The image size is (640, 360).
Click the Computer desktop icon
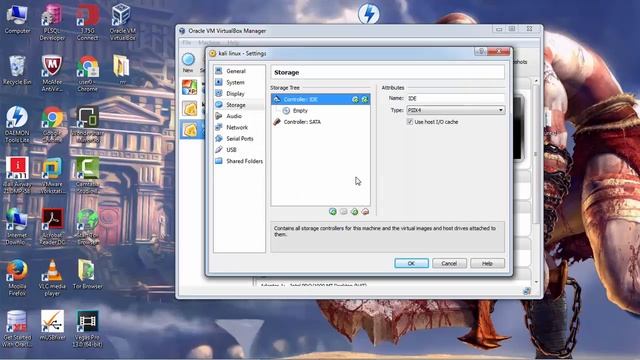point(17,19)
